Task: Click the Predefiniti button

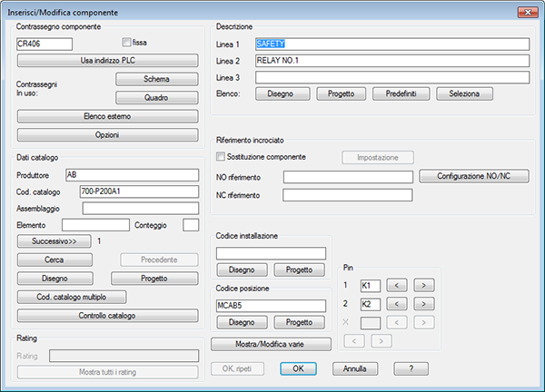Action: (x=401, y=93)
